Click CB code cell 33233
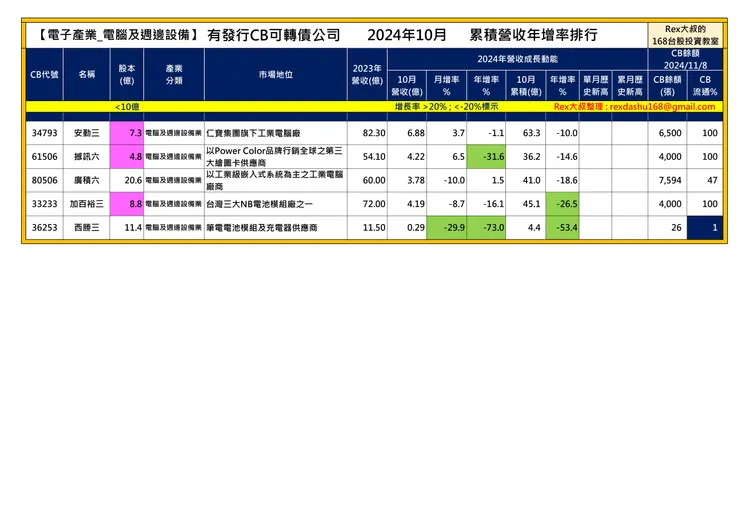 click(x=44, y=204)
